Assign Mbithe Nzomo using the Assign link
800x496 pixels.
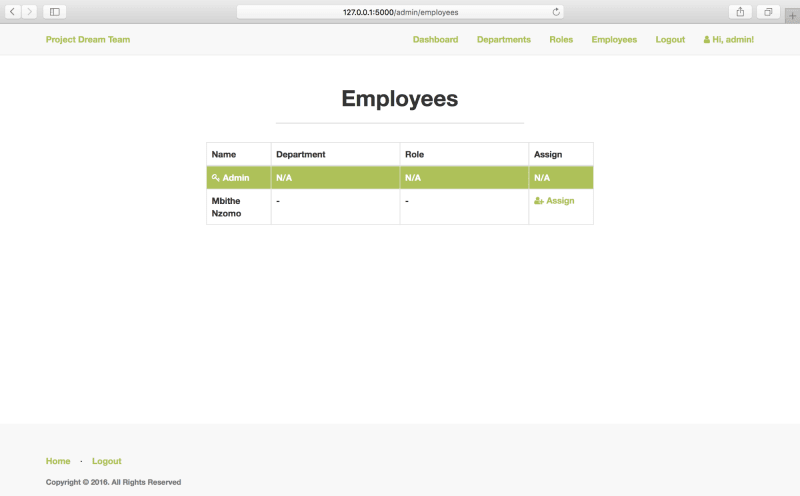(x=554, y=201)
